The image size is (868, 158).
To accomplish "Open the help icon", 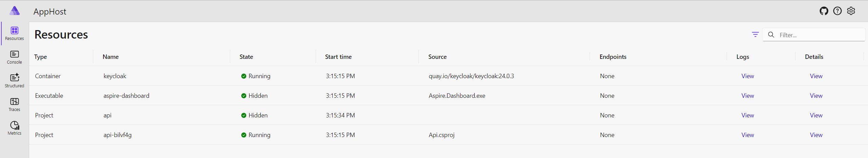I will click(x=837, y=11).
